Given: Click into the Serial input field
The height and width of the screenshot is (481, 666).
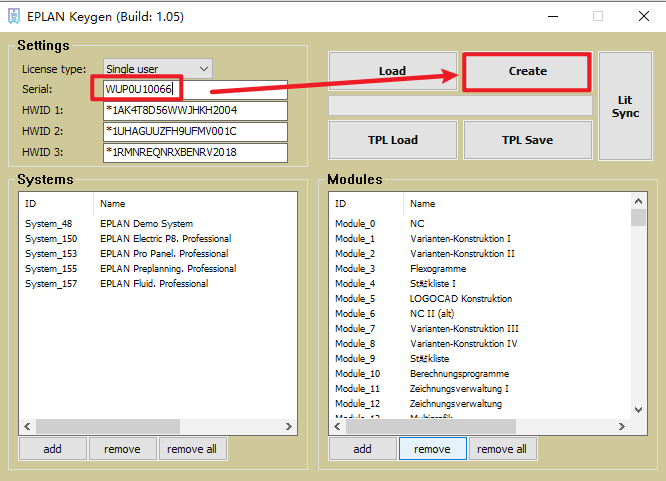Looking at the screenshot, I should coord(195,89).
